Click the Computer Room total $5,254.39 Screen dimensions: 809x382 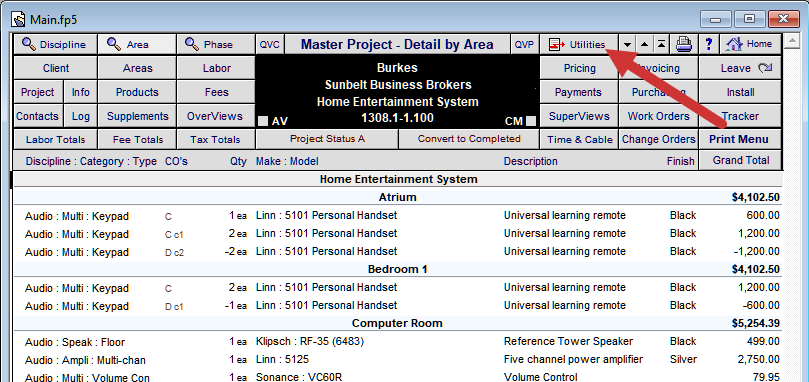pyautogui.click(x=755, y=323)
